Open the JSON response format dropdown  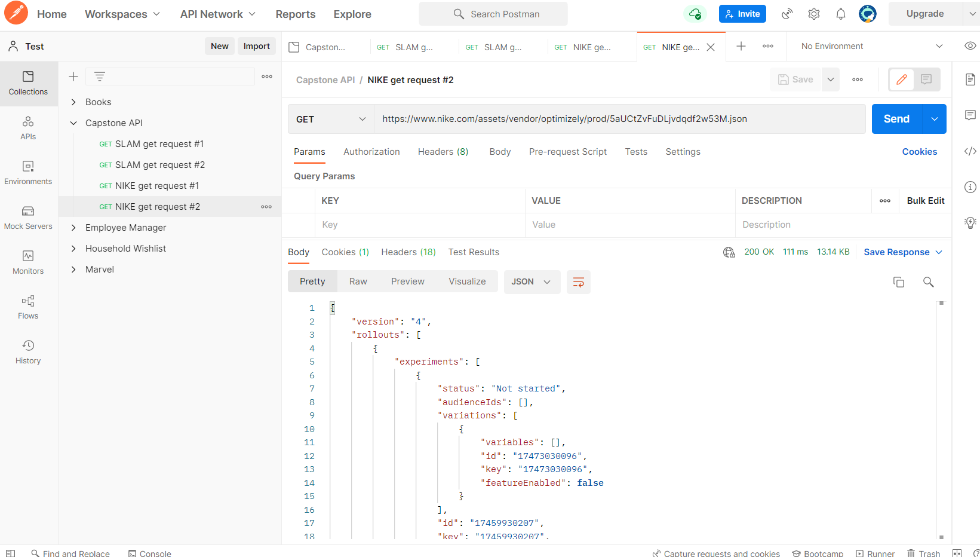(x=531, y=281)
